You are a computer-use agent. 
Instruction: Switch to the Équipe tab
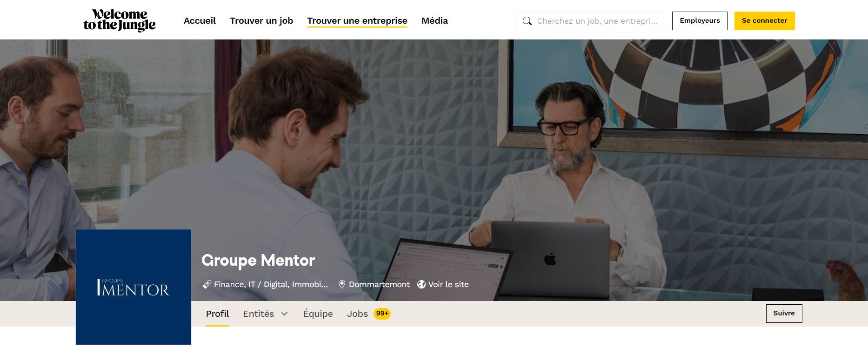point(318,314)
